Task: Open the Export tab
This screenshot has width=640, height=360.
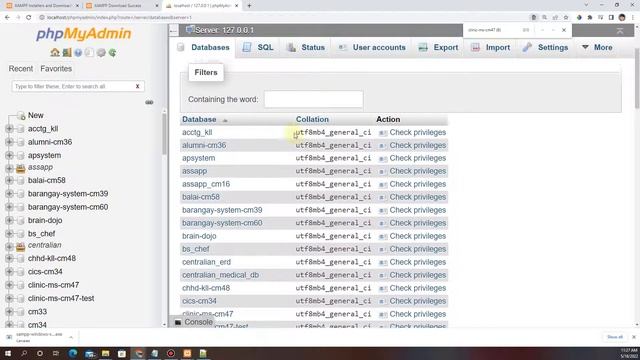Action: pyautogui.click(x=439, y=47)
